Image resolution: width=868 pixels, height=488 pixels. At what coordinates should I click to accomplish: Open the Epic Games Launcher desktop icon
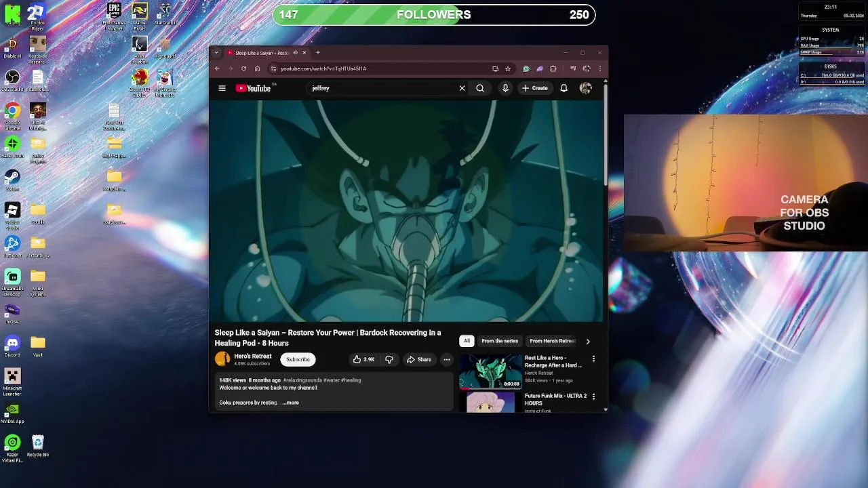click(x=114, y=16)
